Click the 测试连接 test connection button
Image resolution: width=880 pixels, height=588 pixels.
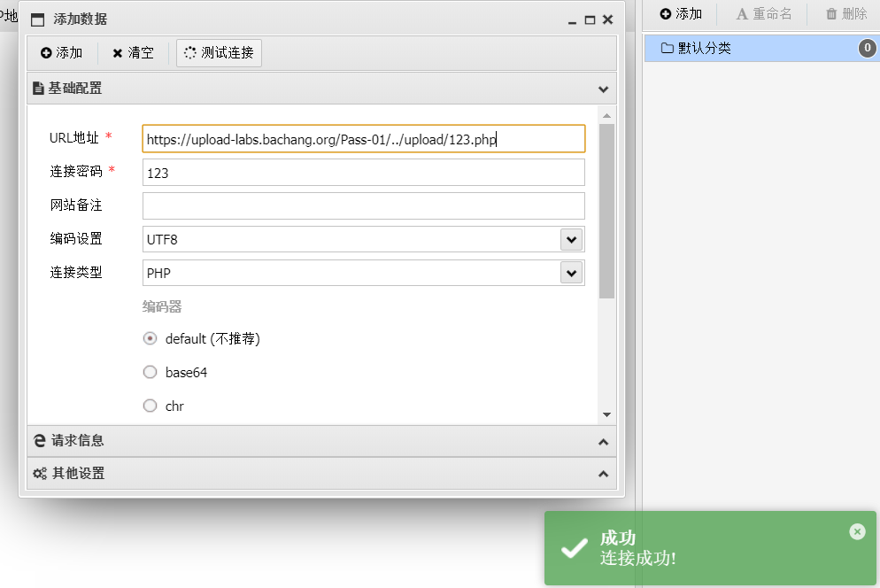219,53
